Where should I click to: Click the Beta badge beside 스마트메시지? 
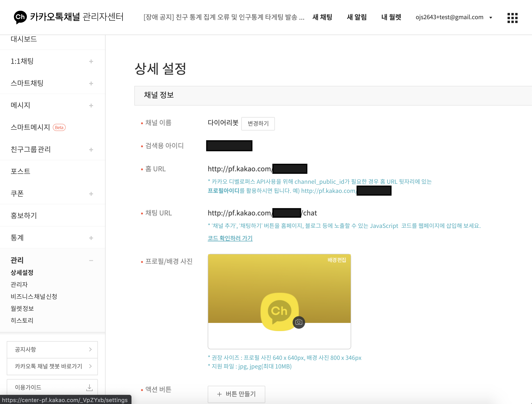59,128
